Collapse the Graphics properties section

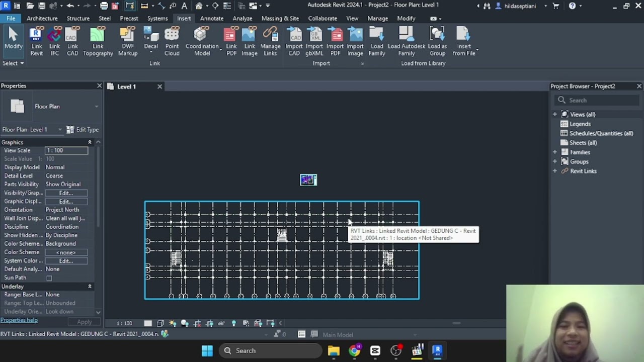(90, 142)
